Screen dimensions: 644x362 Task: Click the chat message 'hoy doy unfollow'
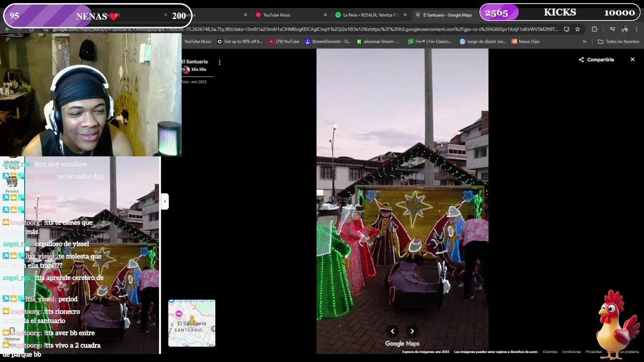coord(61,164)
